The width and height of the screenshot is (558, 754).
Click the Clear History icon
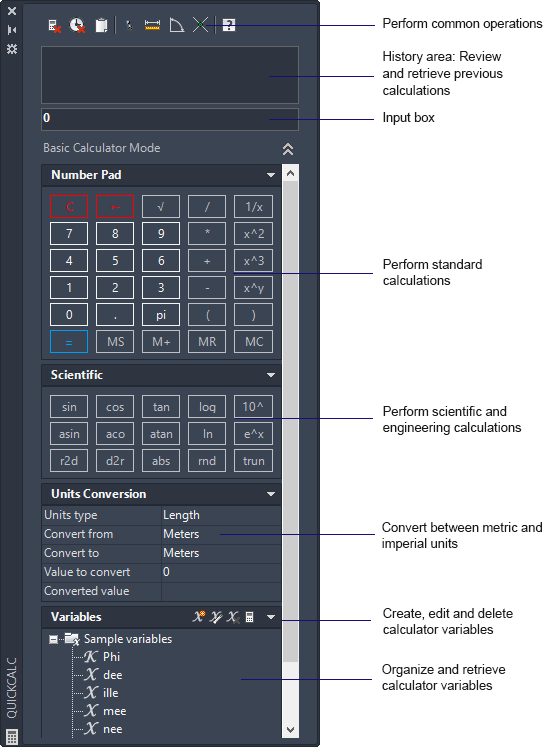point(77,25)
